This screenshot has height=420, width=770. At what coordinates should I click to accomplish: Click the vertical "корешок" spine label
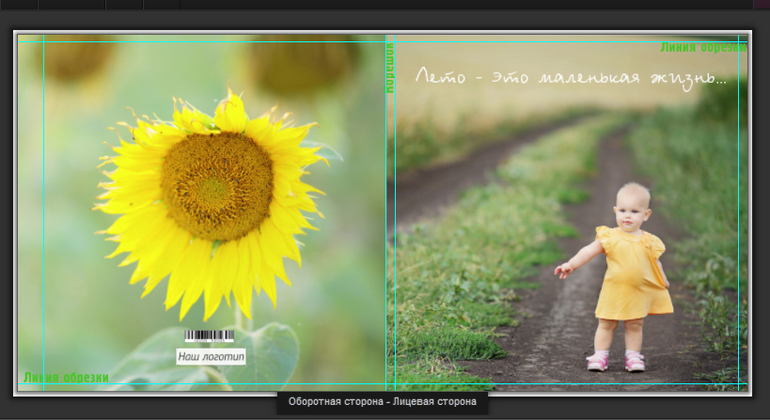[x=391, y=66]
